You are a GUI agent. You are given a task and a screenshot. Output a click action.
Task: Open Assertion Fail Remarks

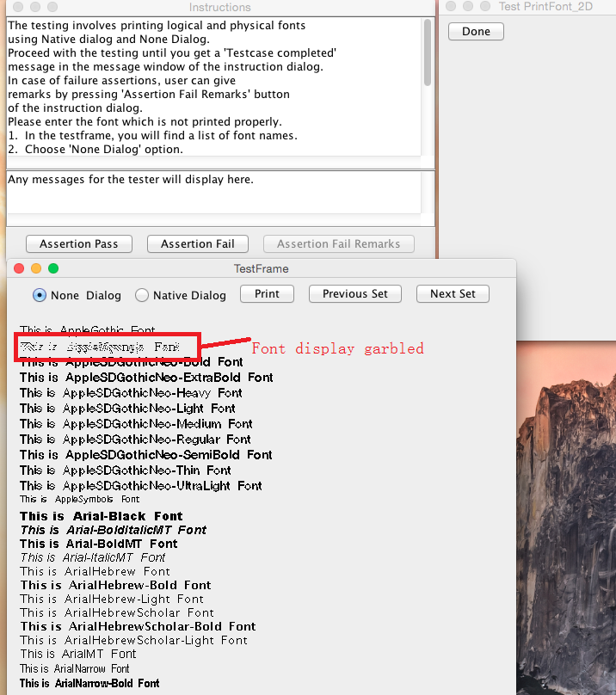pyautogui.click(x=338, y=244)
